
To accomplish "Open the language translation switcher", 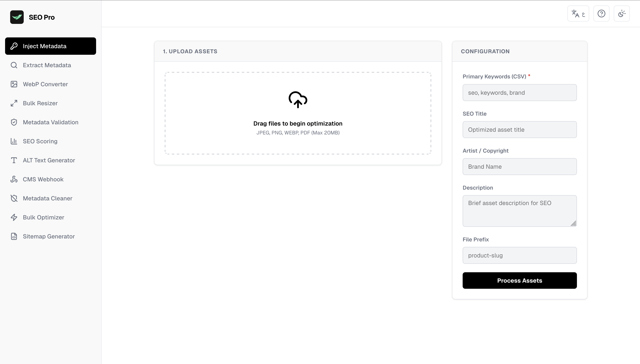I will pos(578,14).
